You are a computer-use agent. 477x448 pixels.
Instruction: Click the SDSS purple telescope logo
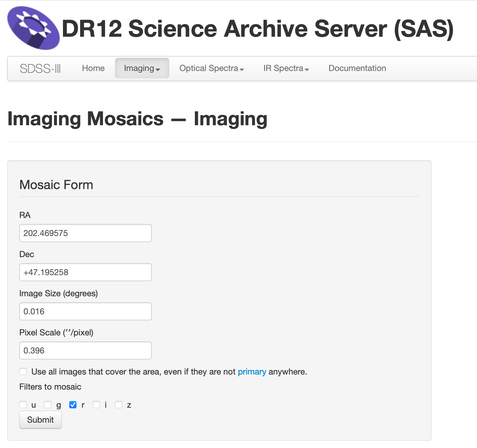click(x=33, y=28)
